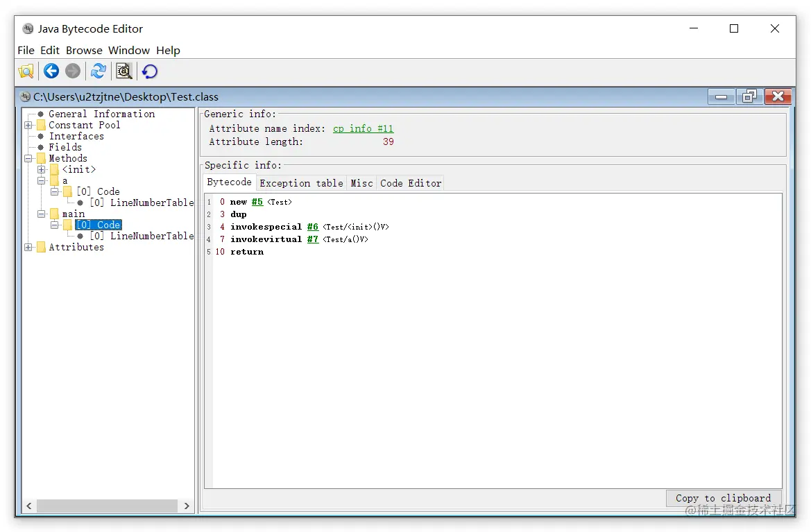Collapse the Methods node
811x532 pixels.
[28, 158]
